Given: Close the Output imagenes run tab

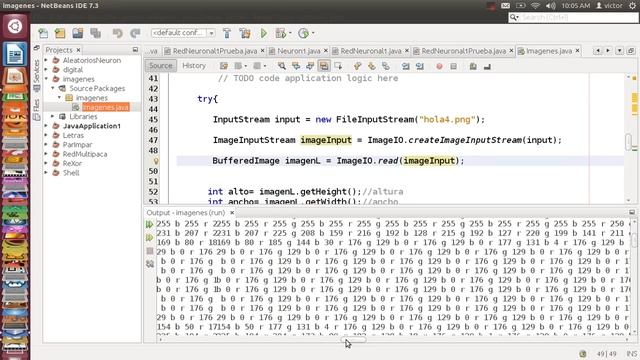Looking at the screenshot, I should click(232, 213).
